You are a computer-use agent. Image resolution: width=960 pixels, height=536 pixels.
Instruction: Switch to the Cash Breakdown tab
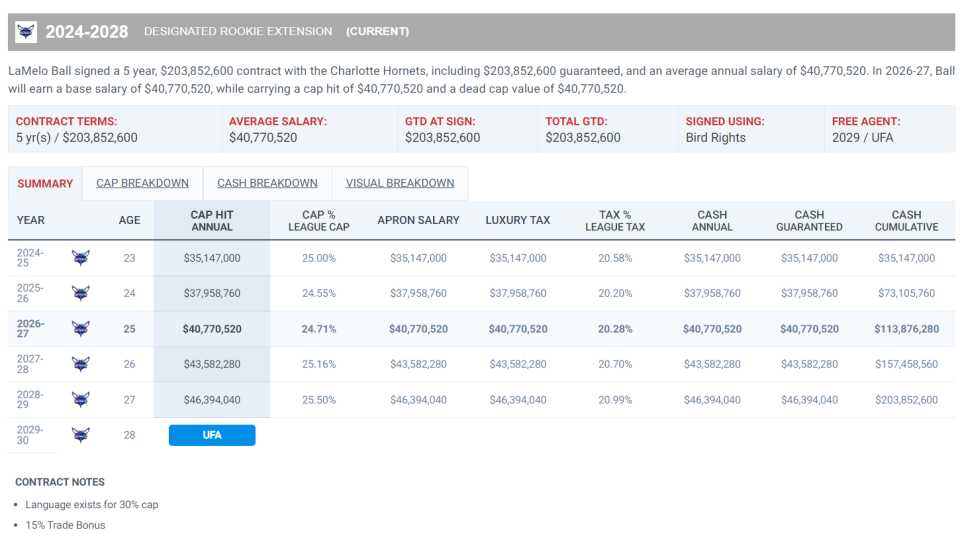click(x=267, y=183)
